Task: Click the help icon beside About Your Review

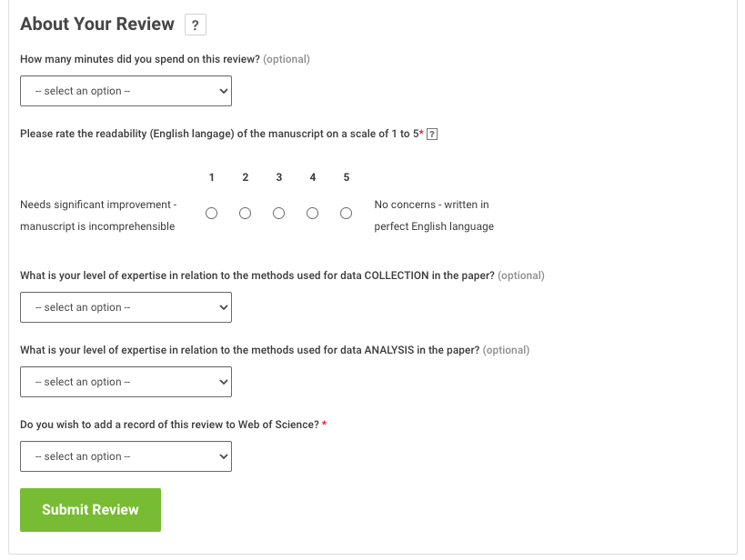Action: [195, 25]
